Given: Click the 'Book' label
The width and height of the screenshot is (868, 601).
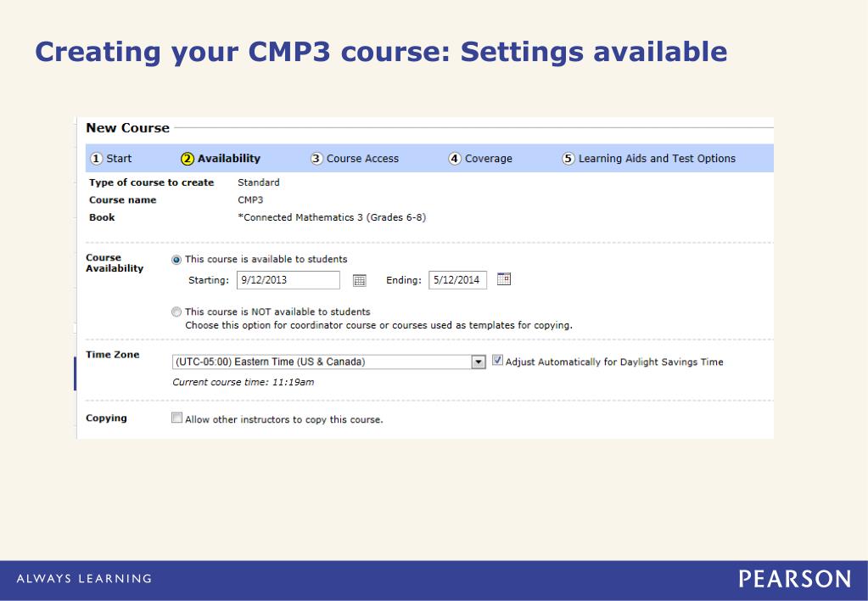Looking at the screenshot, I should (102, 217).
